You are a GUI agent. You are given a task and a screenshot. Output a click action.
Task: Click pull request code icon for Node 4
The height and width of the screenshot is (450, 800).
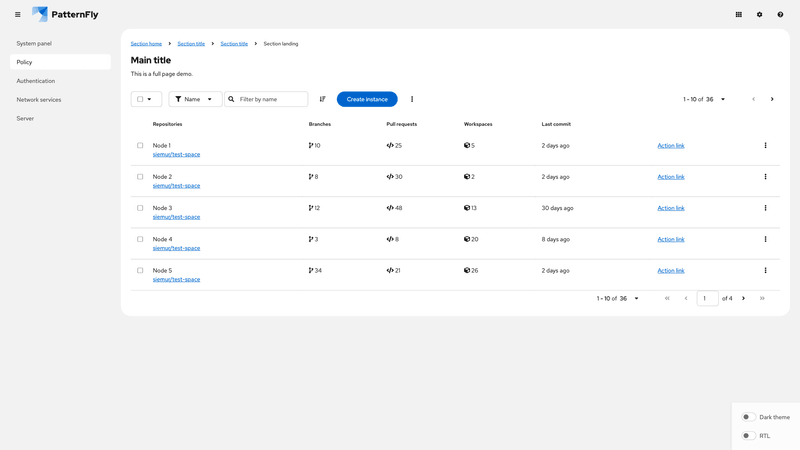click(390, 239)
